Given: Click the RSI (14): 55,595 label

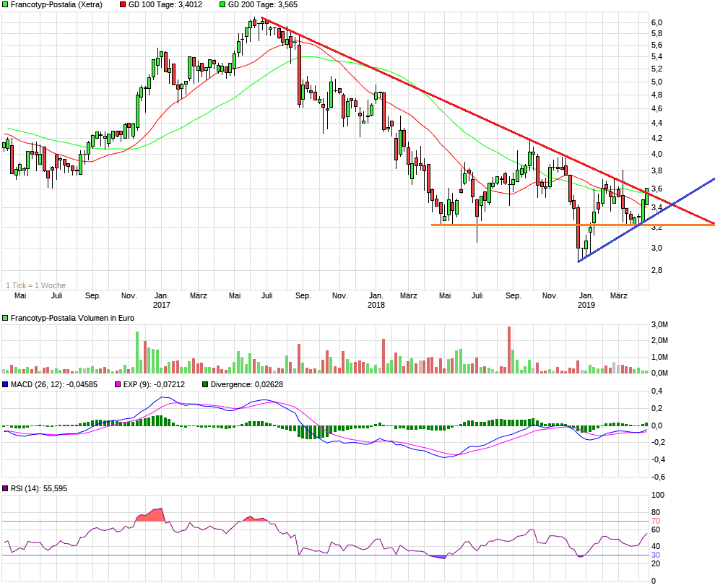Looking at the screenshot, I should point(39,488).
